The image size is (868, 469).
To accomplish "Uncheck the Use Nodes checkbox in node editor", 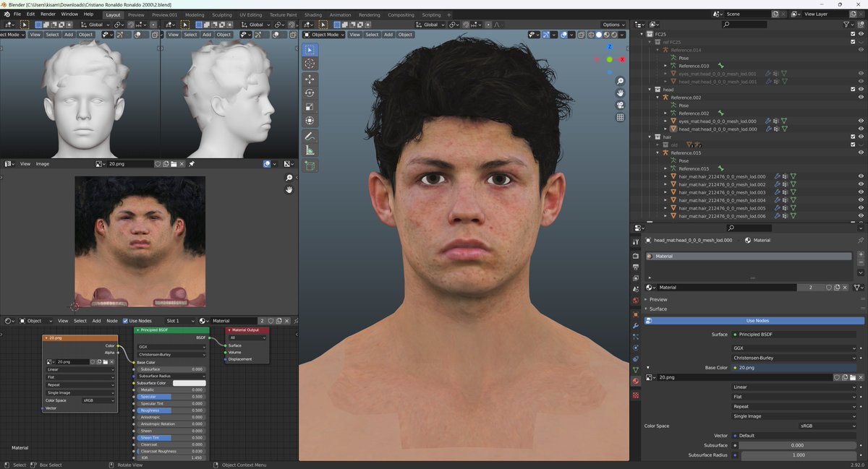I will (125, 321).
